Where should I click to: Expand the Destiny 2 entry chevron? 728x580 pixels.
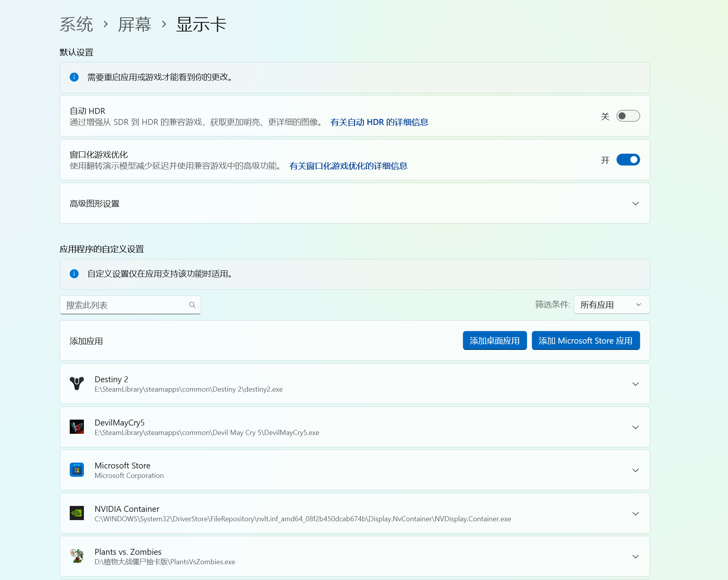[635, 384]
